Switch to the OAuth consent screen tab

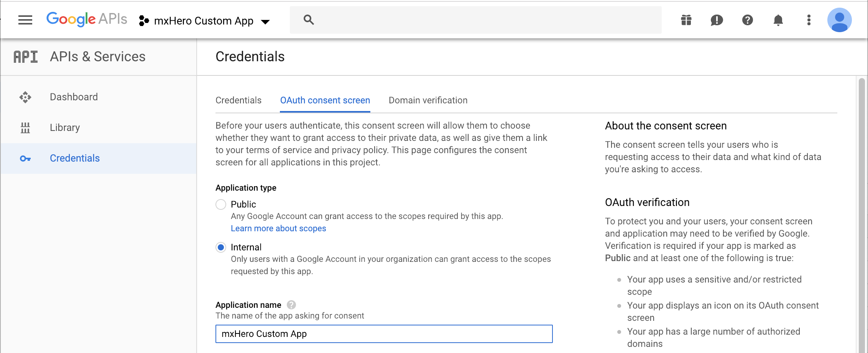point(325,100)
